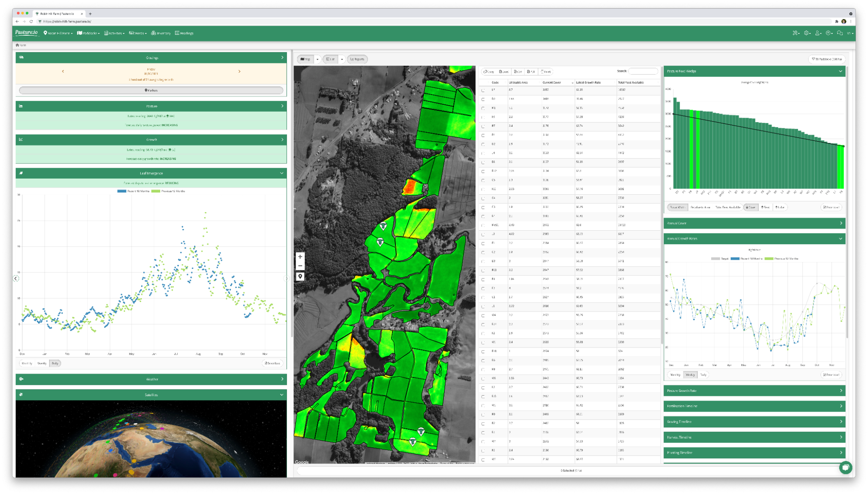Sort by Current Cover column
The height and width of the screenshot is (494, 868).
(x=558, y=82)
